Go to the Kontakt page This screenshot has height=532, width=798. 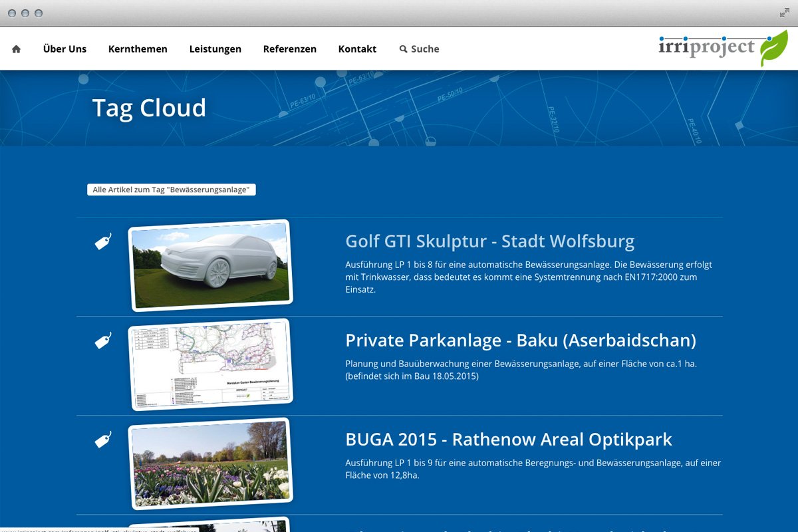click(357, 49)
